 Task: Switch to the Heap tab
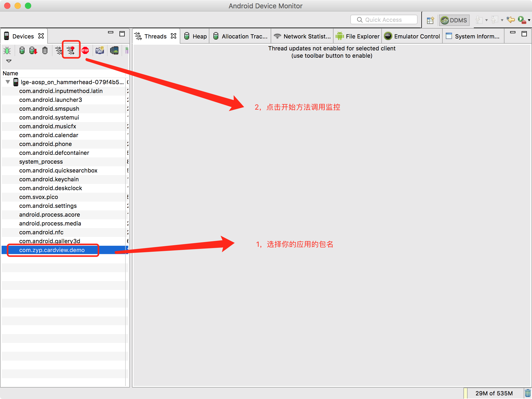coord(196,36)
